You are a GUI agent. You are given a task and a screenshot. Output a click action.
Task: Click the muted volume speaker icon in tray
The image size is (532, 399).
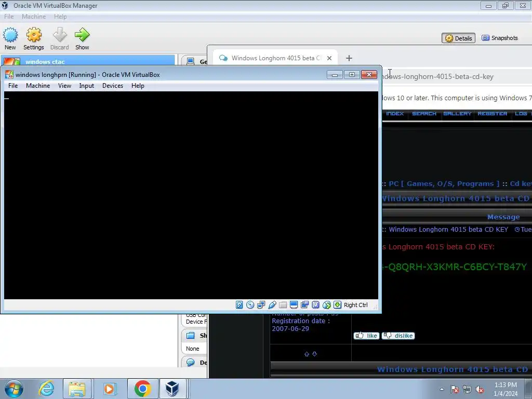click(480, 389)
